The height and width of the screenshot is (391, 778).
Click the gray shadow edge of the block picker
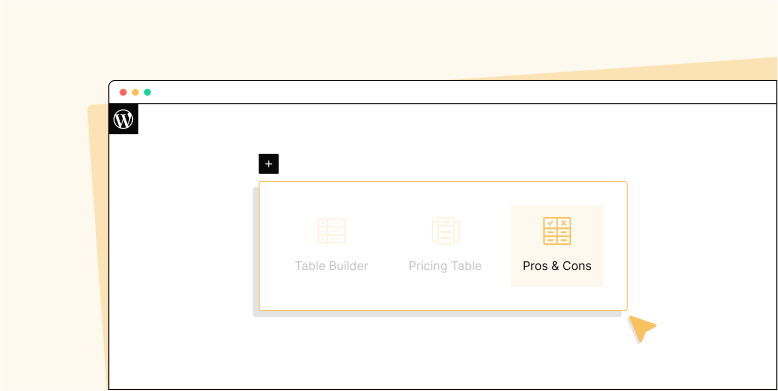click(x=256, y=253)
